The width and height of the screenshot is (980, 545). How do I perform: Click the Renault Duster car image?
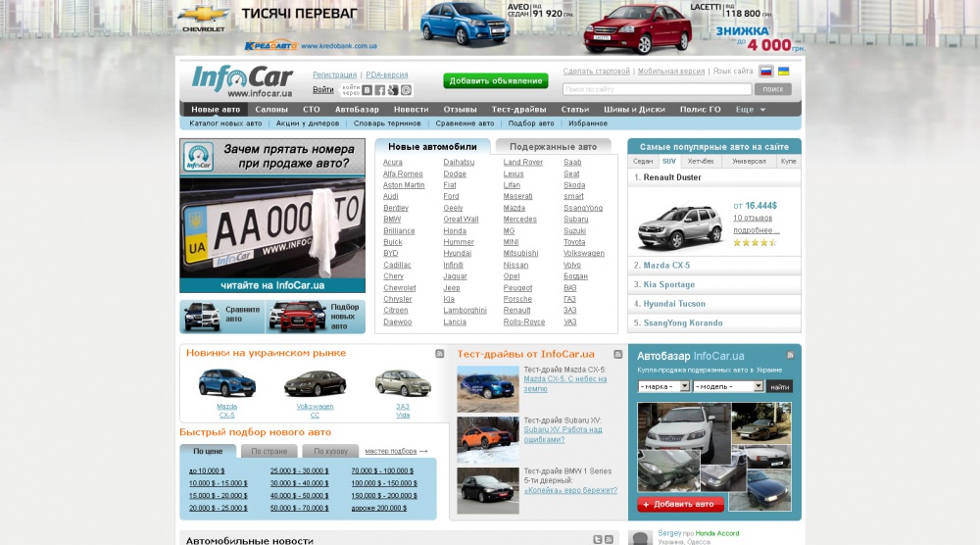tap(680, 225)
